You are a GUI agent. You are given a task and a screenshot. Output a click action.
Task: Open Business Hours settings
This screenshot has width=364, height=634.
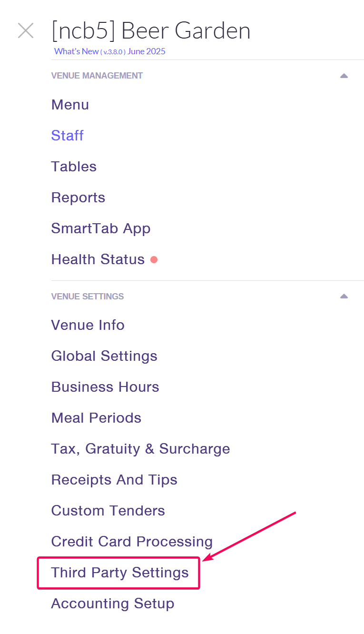click(105, 387)
